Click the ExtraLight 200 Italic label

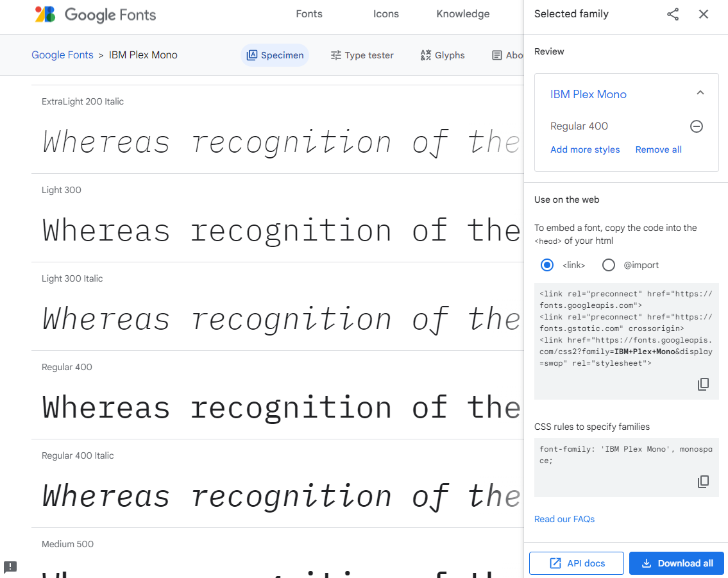[x=83, y=101]
